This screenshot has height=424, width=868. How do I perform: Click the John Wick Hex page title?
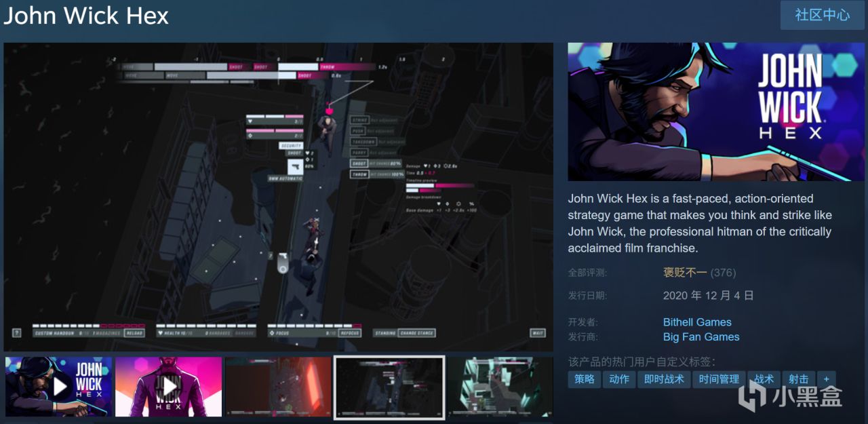[86, 15]
